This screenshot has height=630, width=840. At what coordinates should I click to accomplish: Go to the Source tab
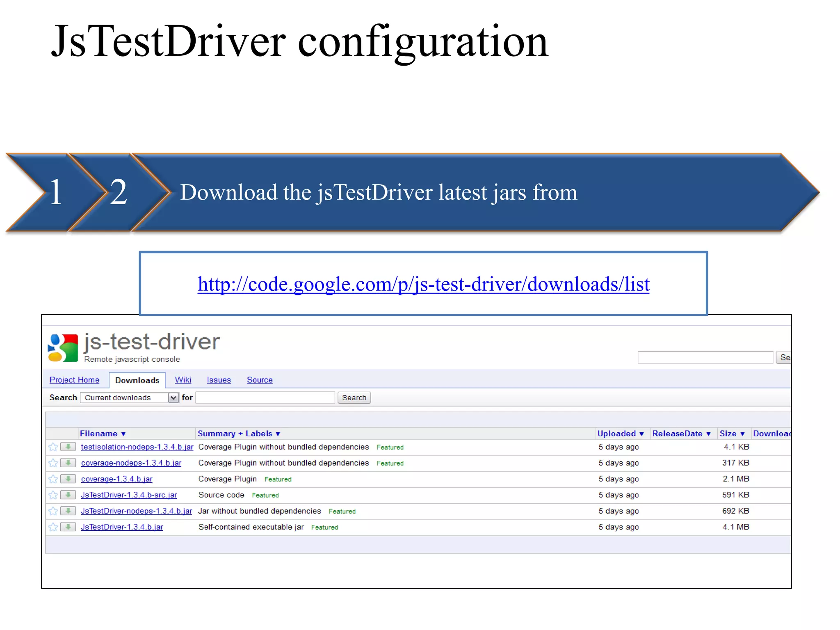pyautogui.click(x=260, y=380)
